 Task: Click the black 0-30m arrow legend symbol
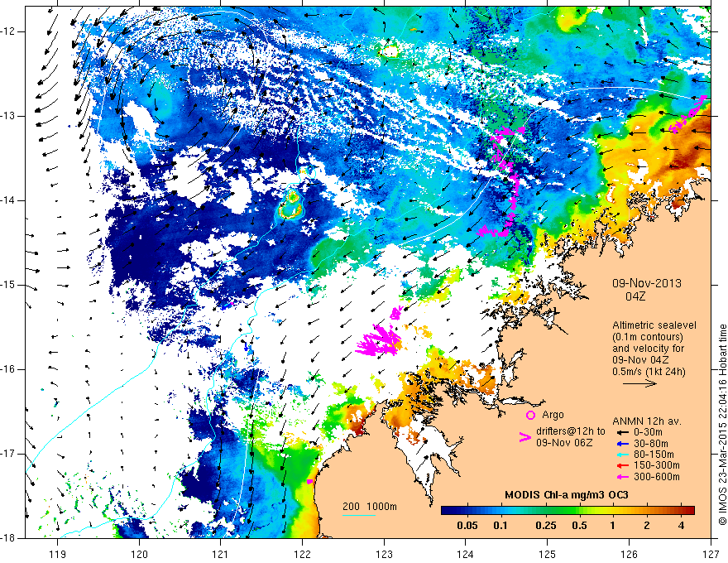(x=622, y=433)
